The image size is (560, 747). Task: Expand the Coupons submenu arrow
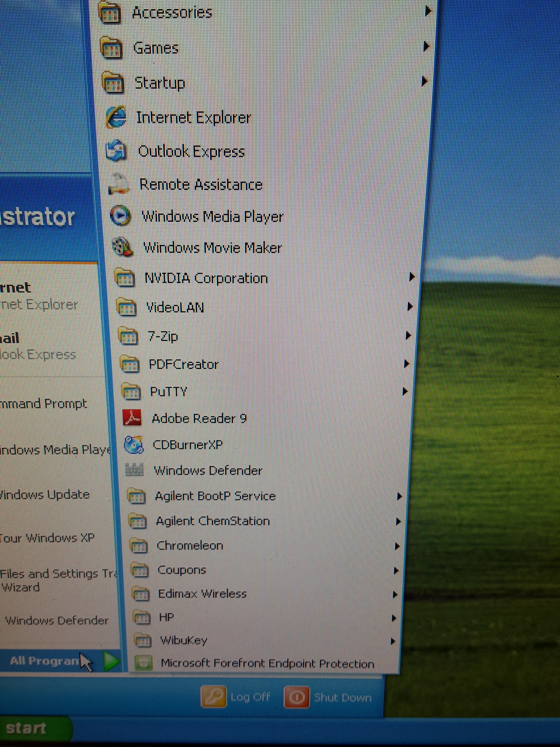pos(396,571)
